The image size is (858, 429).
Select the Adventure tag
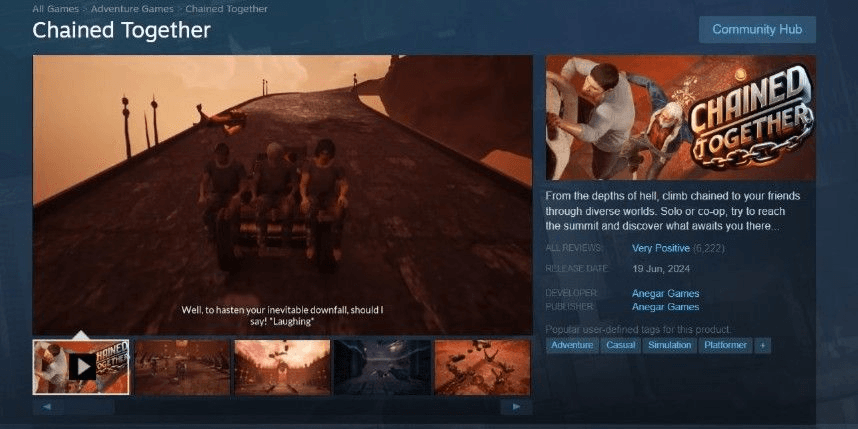[x=572, y=345]
